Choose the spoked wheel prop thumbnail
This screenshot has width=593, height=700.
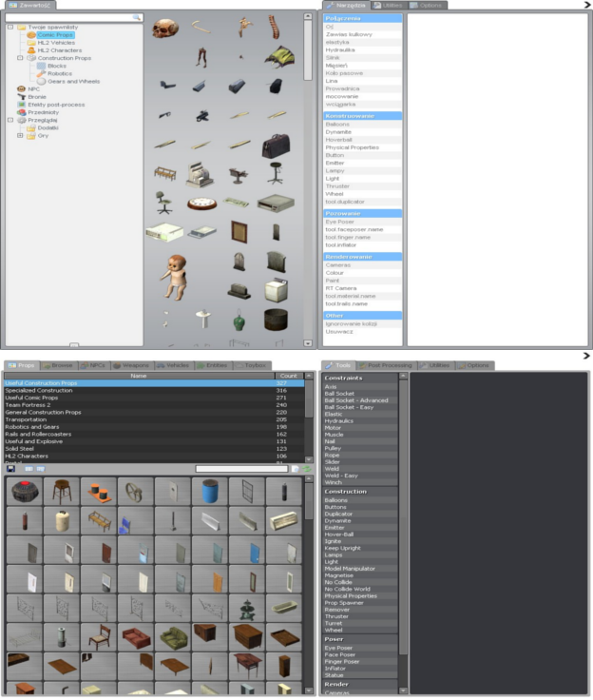pos(136,491)
